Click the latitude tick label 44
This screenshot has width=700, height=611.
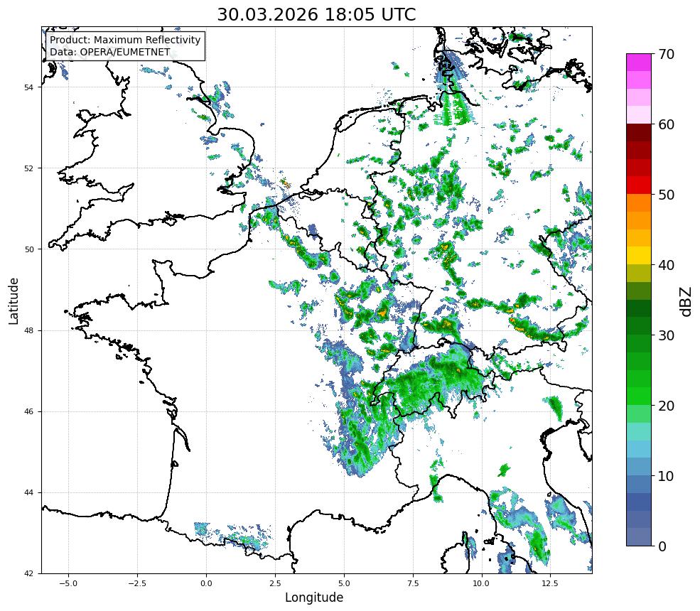tap(28, 493)
